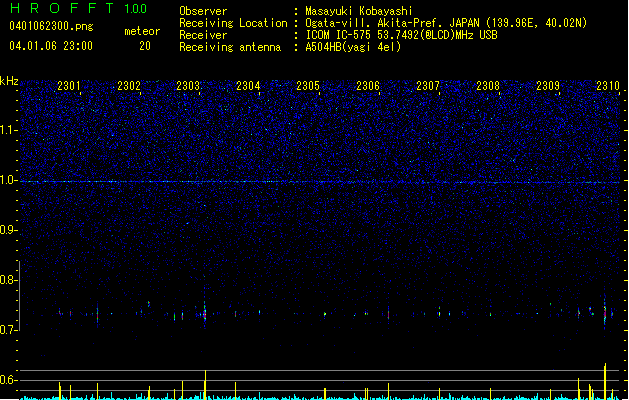This screenshot has width=629, height=400.
Task: Click the 'Observer' field label
Action: coord(203,11)
